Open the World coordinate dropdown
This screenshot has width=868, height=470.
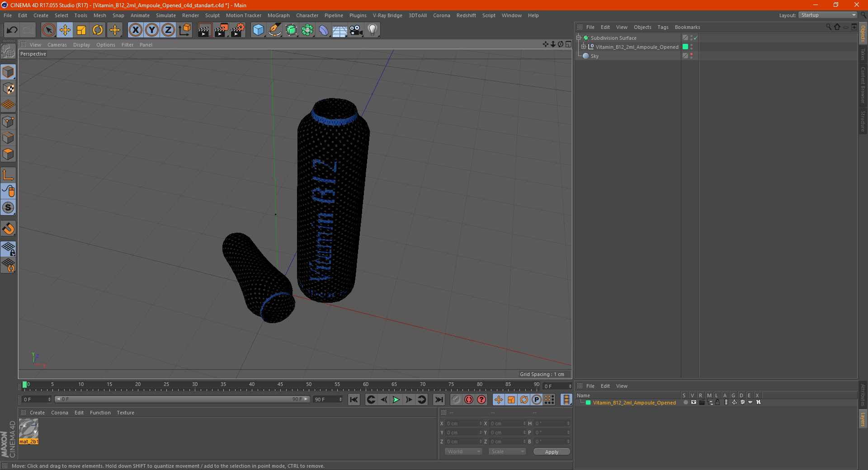click(463, 451)
